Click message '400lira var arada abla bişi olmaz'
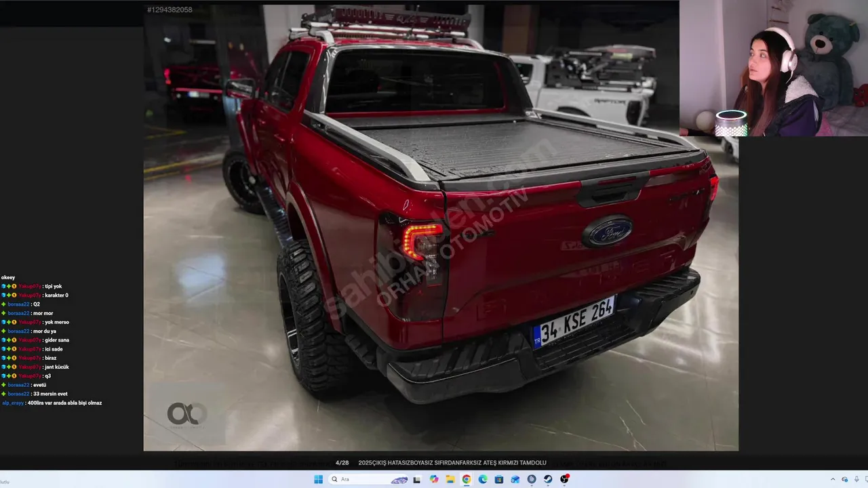This screenshot has height=488, width=868. 65,403
